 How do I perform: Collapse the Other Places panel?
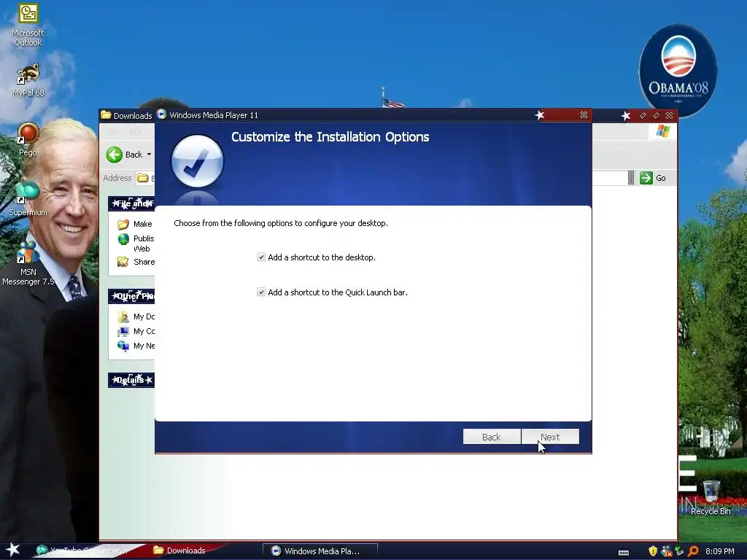131,296
